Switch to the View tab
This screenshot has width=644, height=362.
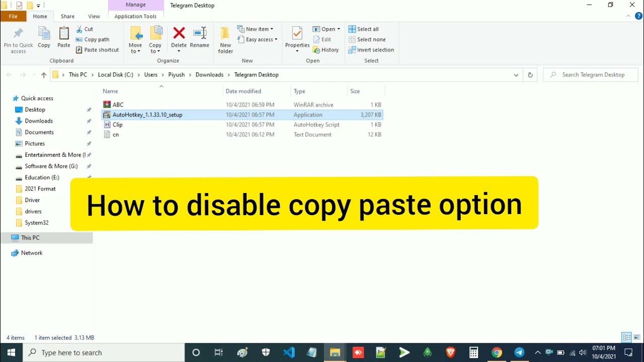(94, 17)
